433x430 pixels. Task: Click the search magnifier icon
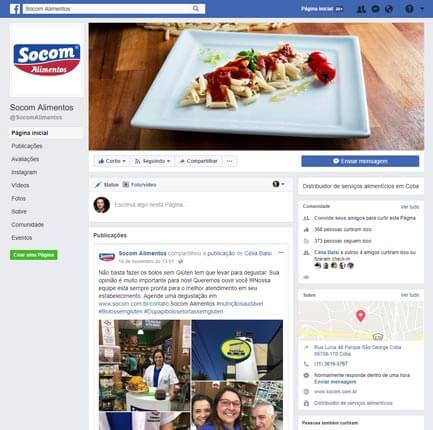196,9
